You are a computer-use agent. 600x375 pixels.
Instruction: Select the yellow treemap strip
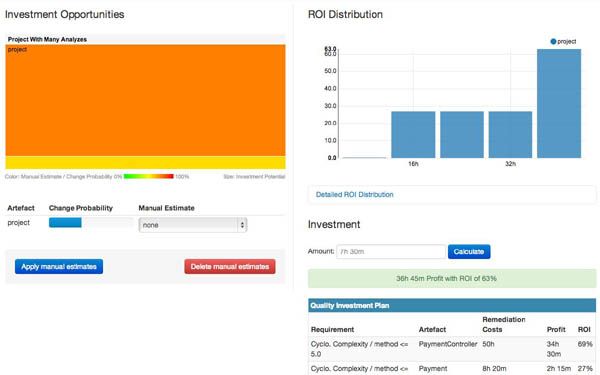click(145, 162)
